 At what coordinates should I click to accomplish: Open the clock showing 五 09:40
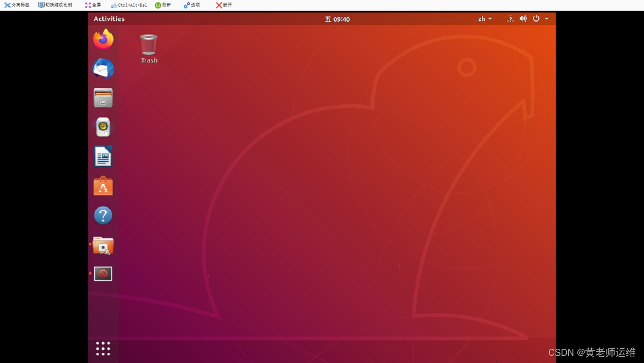click(x=337, y=19)
